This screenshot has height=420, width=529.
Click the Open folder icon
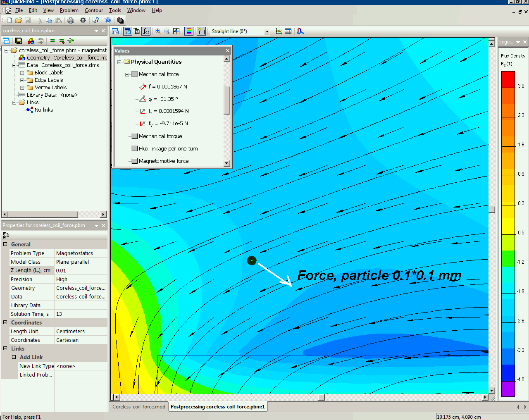[x=19, y=20]
